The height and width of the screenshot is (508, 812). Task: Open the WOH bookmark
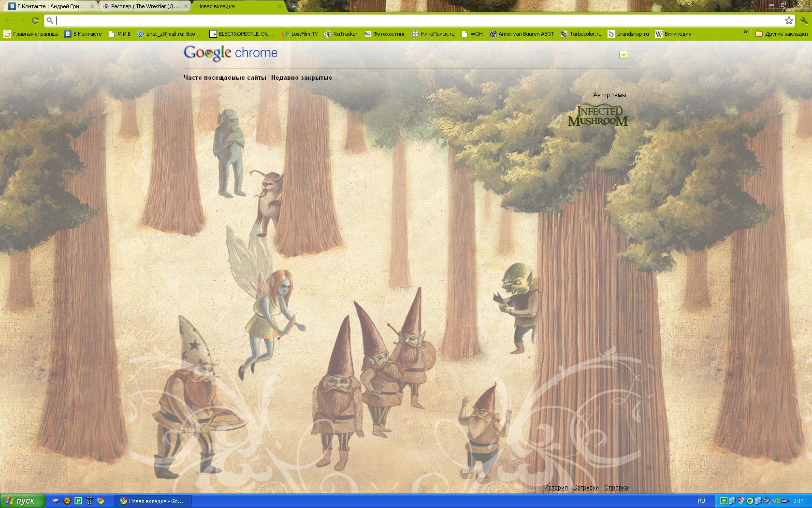472,34
